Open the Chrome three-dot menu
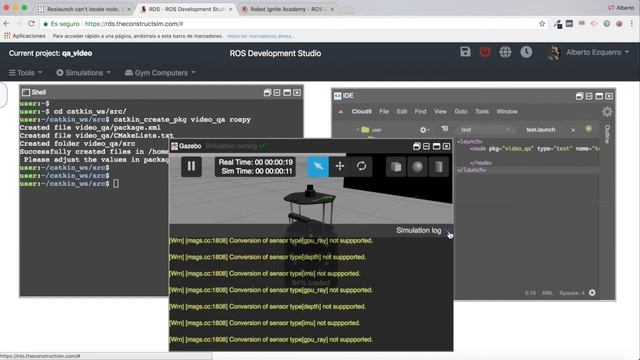This screenshot has height=360, width=640. (632, 24)
